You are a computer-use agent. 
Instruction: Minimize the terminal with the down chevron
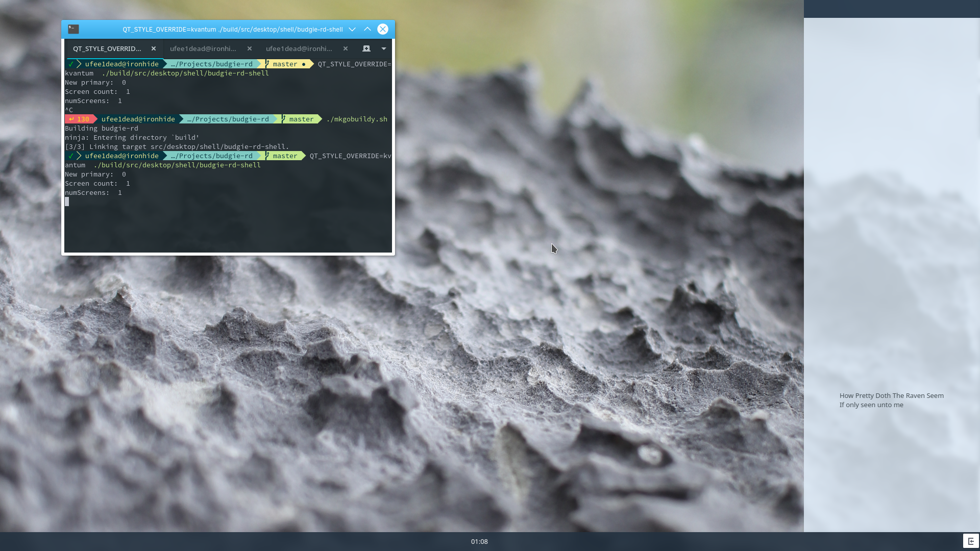(x=352, y=29)
